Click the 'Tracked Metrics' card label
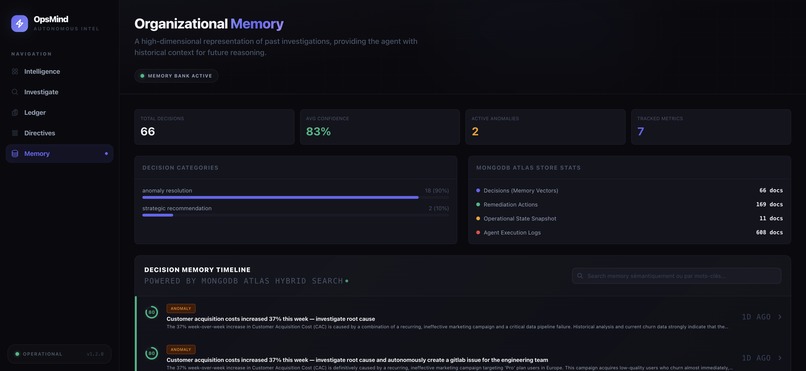The height and width of the screenshot is (371, 806). [x=660, y=119]
